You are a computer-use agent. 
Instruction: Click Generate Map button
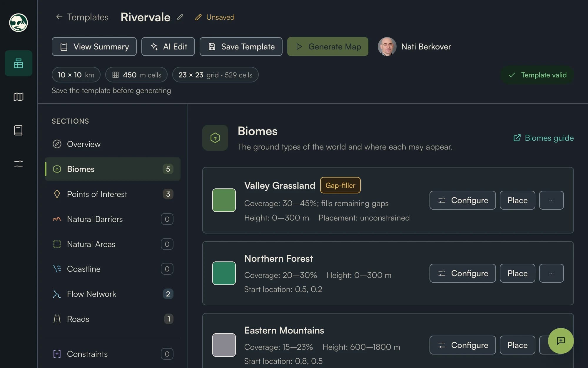tap(328, 47)
